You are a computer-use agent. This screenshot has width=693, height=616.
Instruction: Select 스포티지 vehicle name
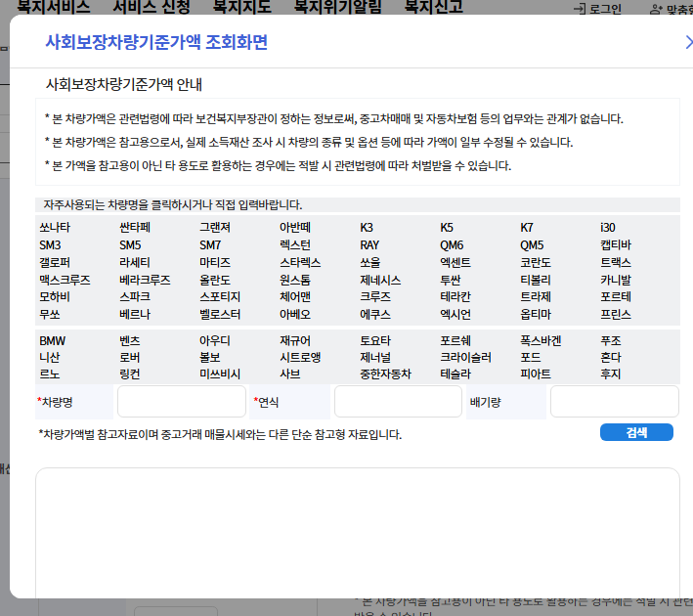(220, 296)
